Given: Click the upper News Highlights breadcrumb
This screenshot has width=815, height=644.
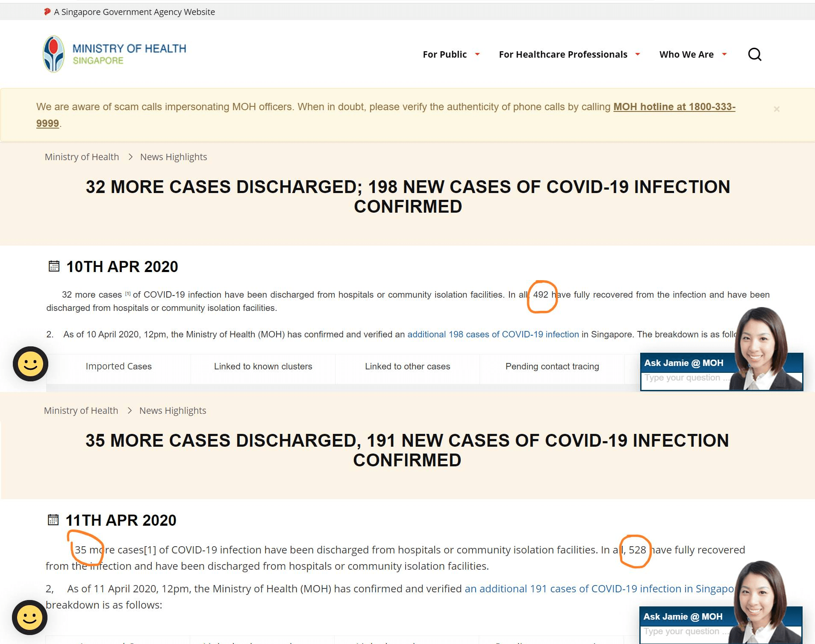Looking at the screenshot, I should tap(174, 157).
